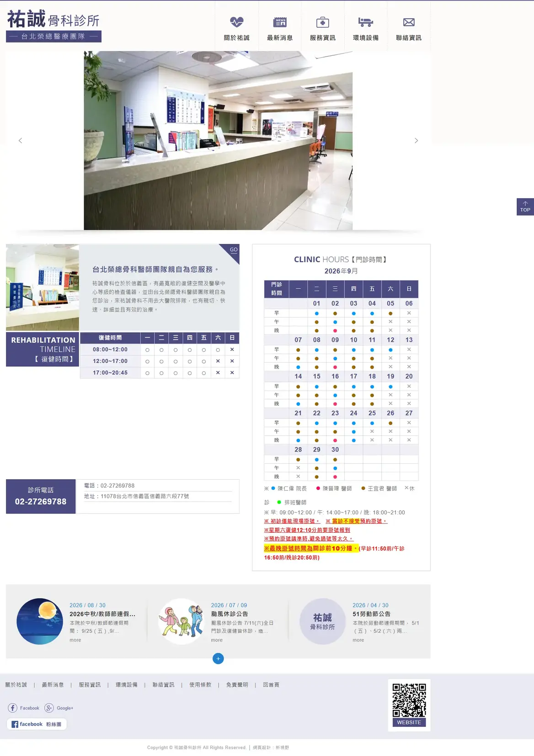Viewport: 534px width, 756px height.
Task: Open 使用條款 footer link
Action: click(200, 685)
